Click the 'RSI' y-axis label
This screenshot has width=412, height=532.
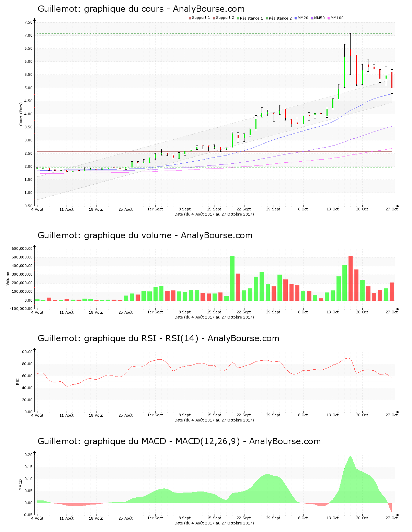18,382
